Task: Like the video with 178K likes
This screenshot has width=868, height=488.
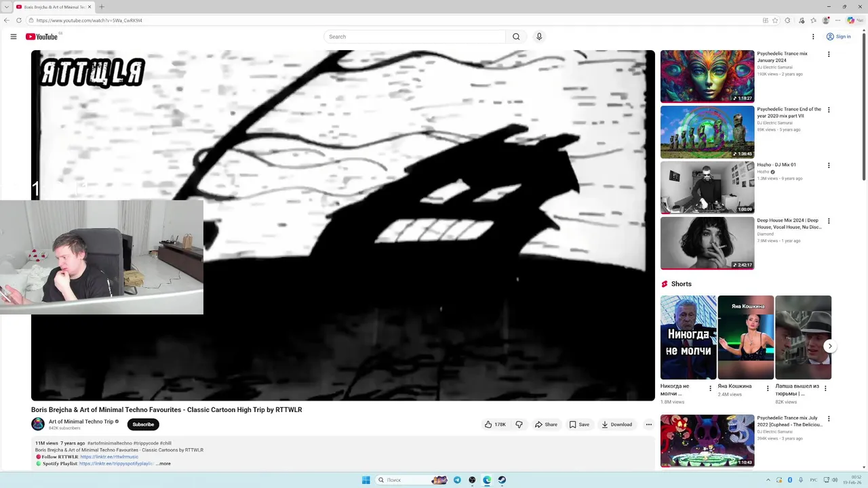Action: pyautogui.click(x=495, y=424)
